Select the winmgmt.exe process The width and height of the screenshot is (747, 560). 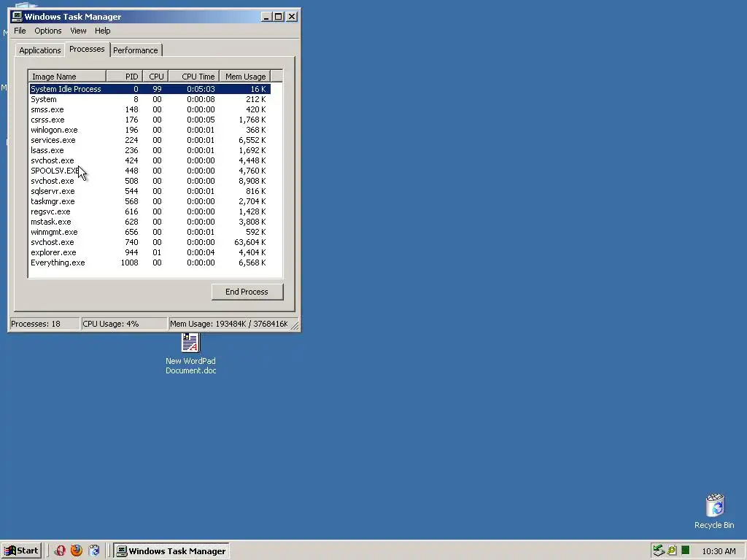pyautogui.click(x=150, y=232)
